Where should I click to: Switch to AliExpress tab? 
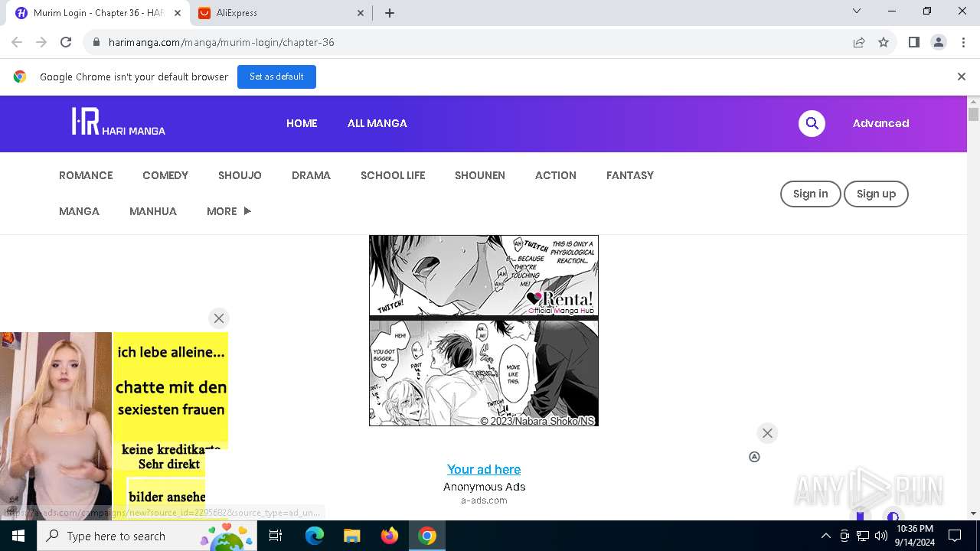pyautogui.click(x=282, y=13)
